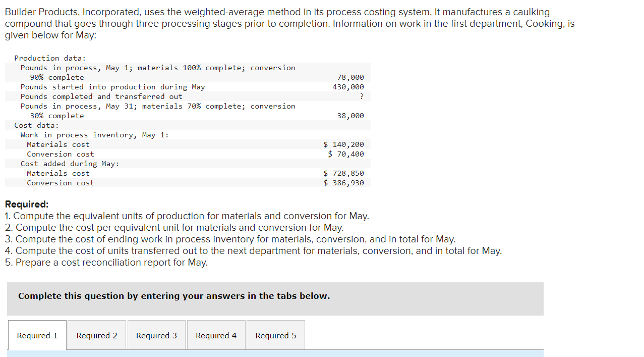Select the Materials cost value $140,200
Viewport: 644px width, 357px height.
(344, 144)
